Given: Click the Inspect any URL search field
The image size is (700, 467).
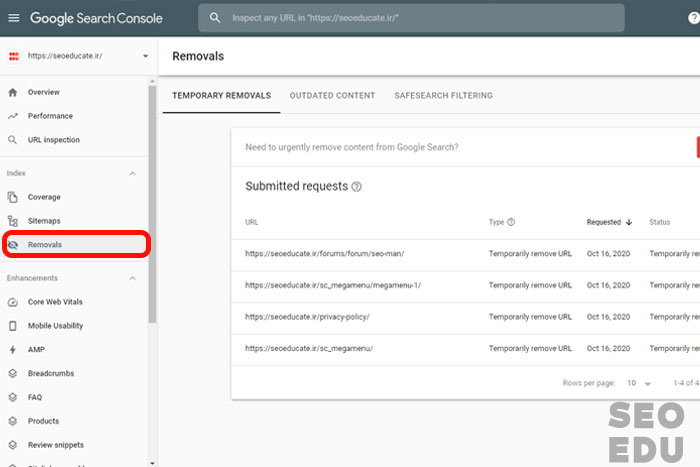Looking at the screenshot, I should [420, 18].
